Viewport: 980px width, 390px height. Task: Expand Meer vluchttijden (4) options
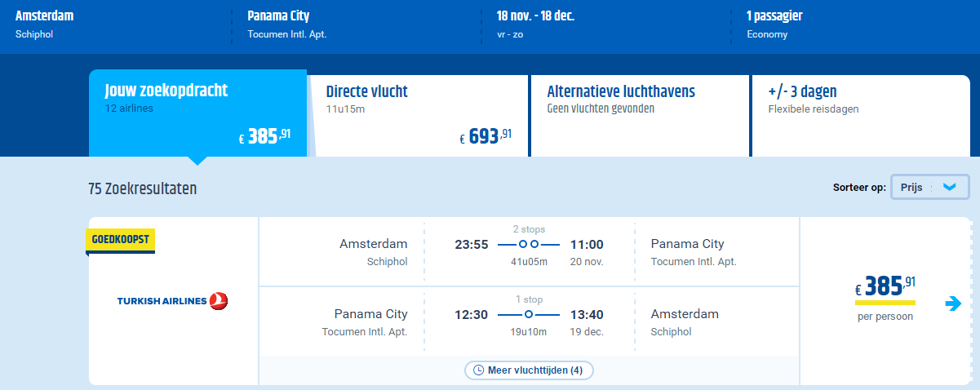(529, 370)
